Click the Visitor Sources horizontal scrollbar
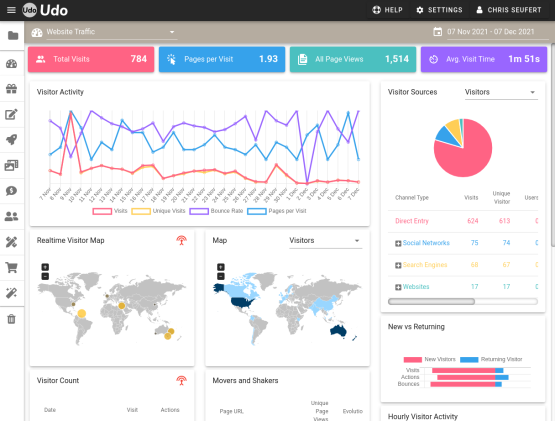Image resolution: width=555 pixels, height=421 pixels. 431,301
